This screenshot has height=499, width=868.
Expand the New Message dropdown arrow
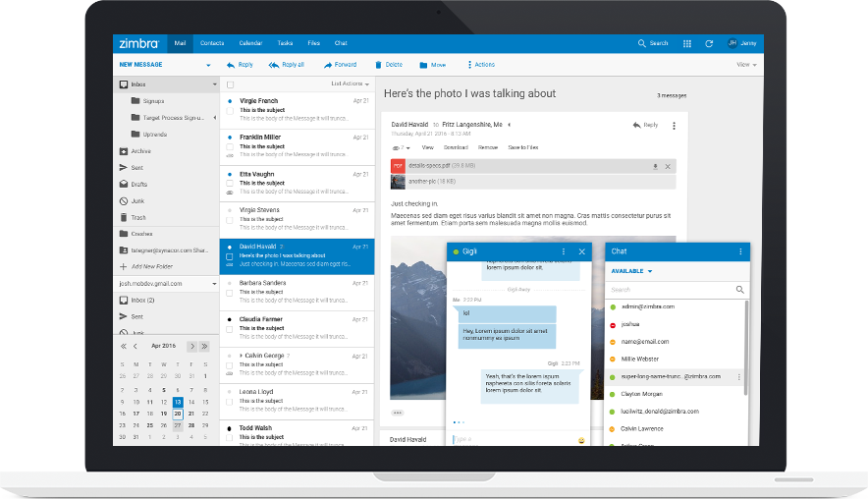[x=208, y=66]
